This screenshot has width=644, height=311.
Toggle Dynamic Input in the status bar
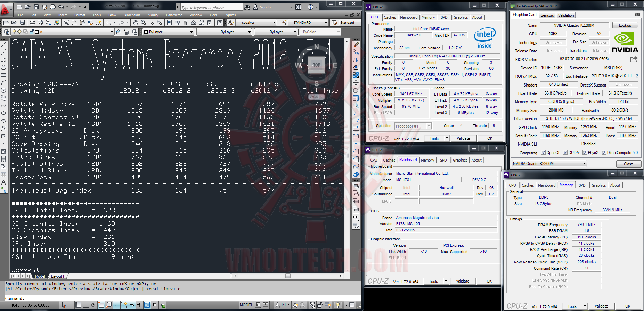(x=132, y=305)
